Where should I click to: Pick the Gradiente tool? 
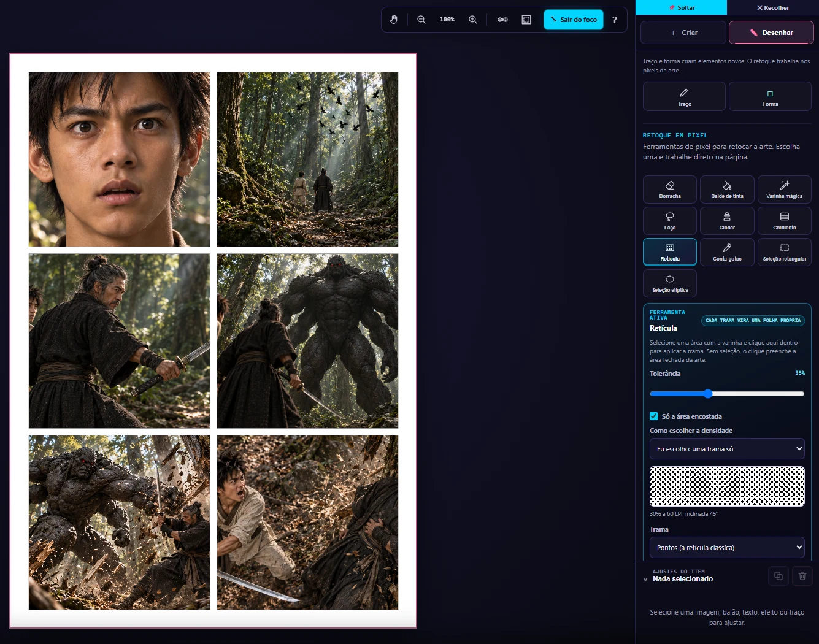(x=785, y=221)
